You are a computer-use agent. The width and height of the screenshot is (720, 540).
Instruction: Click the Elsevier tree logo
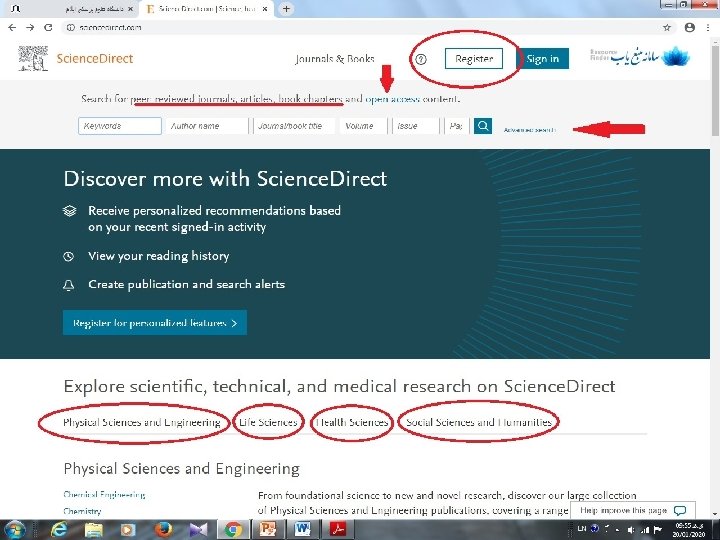(x=33, y=58)
